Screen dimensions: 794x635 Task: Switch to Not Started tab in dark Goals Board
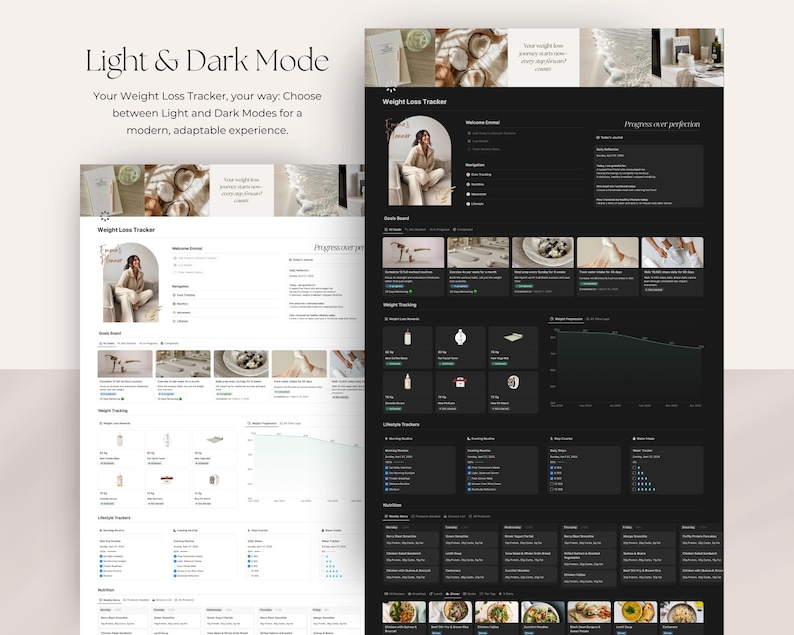(415, 229)
